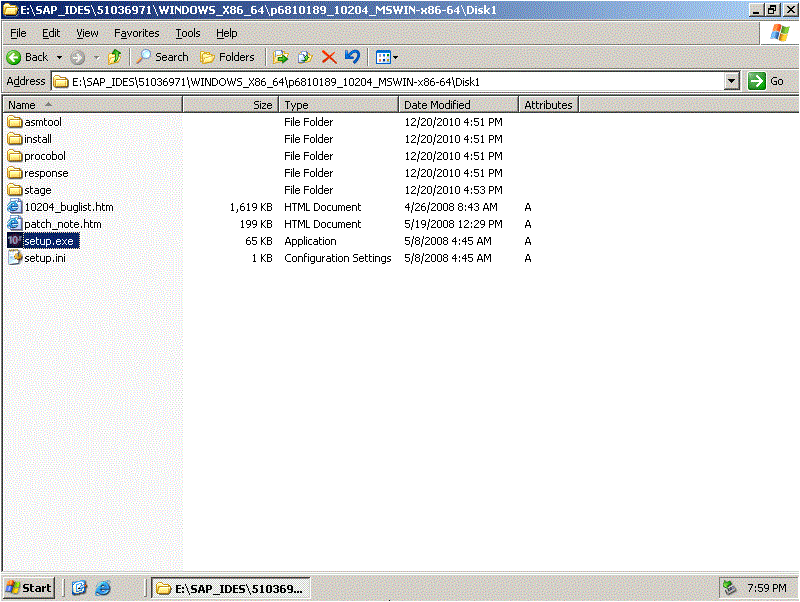Click the Start button on taskbar

tap(29, 588)
